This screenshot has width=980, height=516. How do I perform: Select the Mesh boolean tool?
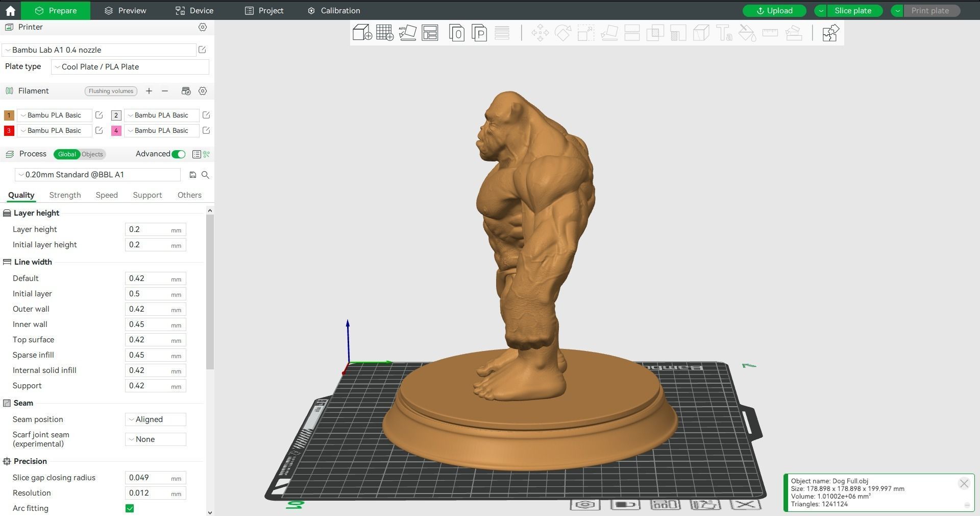[655, 33]
